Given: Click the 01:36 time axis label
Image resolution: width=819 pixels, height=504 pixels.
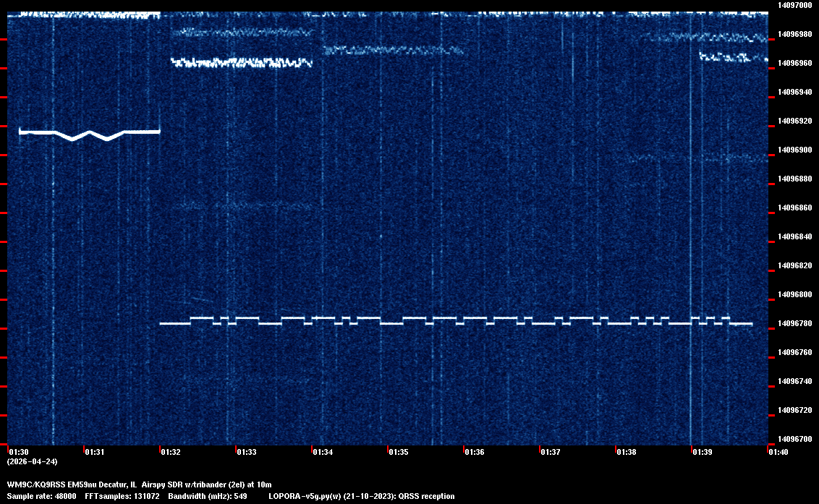Looking at the screenshot, I should (x=475, y=452).
